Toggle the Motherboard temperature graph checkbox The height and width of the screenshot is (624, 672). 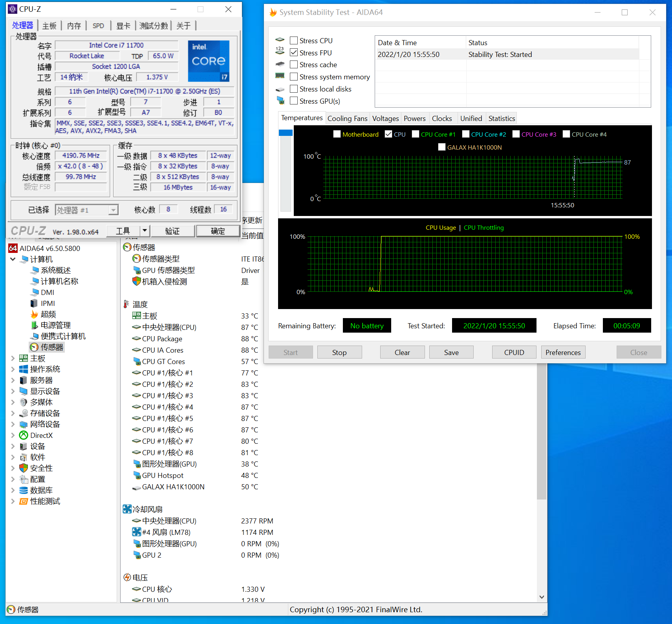click(337, 134)
